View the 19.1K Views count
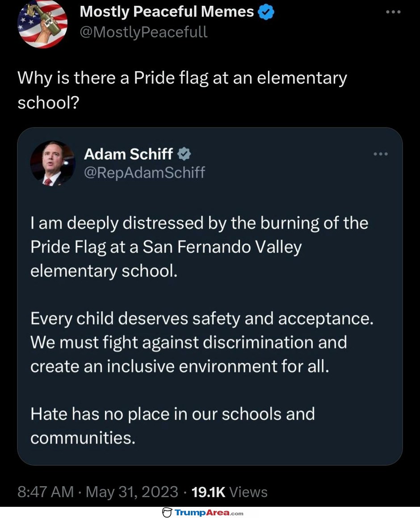The image size is (420, 518). coord(230,492)
